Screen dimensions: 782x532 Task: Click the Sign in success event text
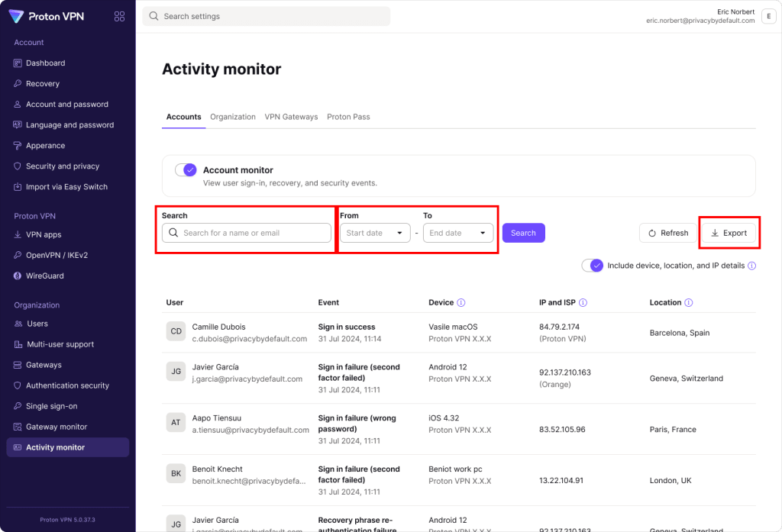pos(347,327)
